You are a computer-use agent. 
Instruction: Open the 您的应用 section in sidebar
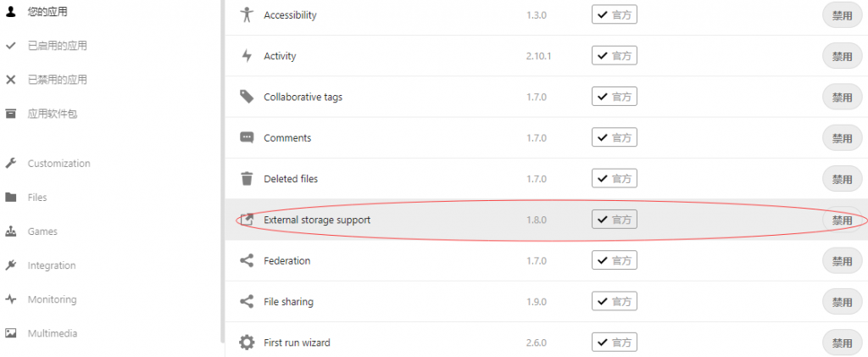[47, 12]
